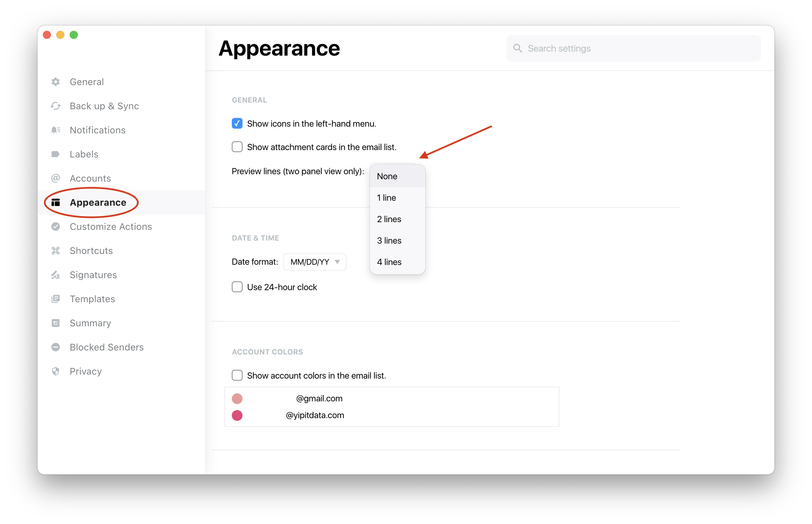This screenshot has height=524, width=812.
Task: Open the Accounts section label
Action: point(90,178)
